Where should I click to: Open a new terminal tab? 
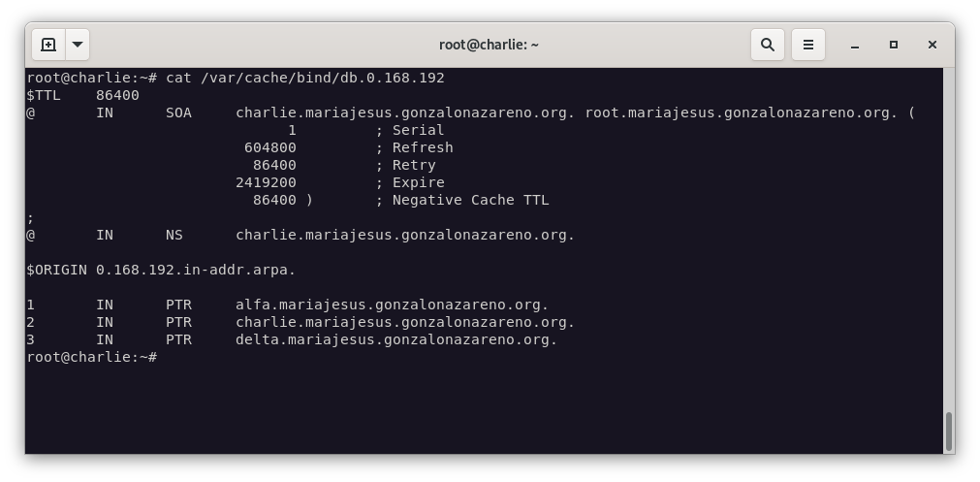tap(48, 45)
